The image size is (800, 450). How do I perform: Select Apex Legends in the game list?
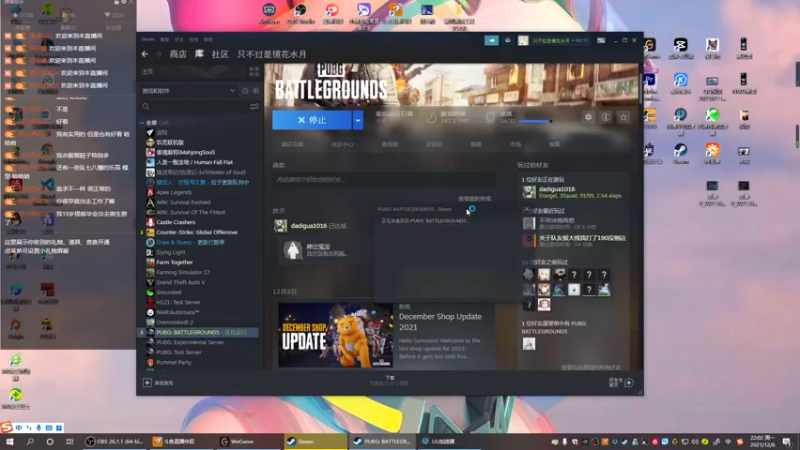(x=174, y=192)
